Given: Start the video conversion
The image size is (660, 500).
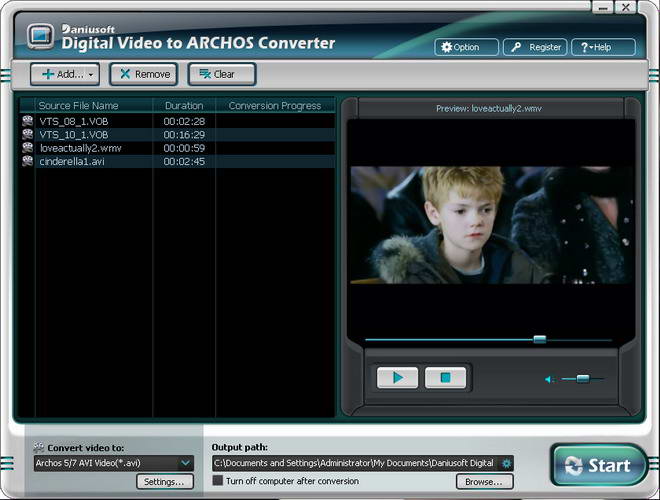Looking at the screenshot, I should click(x=599, y=465).
